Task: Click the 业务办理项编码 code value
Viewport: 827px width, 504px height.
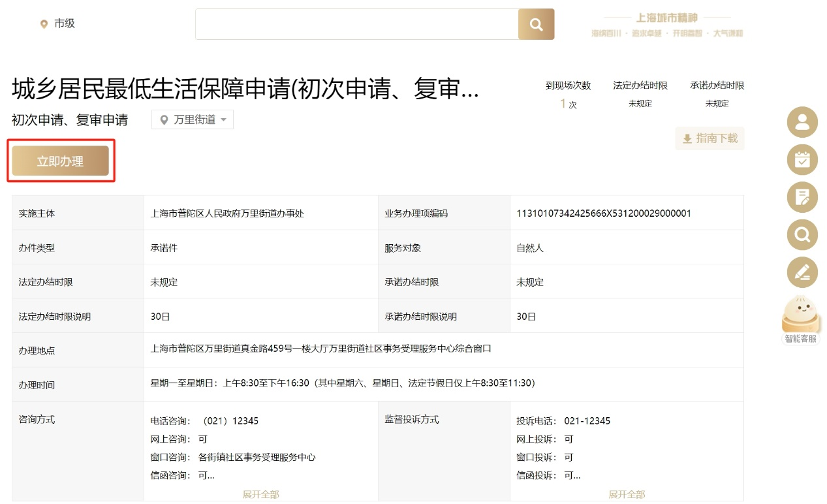Action: click(x=603, y=213)
